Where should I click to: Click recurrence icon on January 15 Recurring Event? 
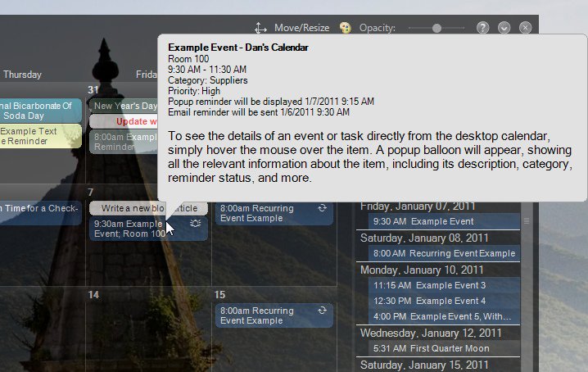322,311
